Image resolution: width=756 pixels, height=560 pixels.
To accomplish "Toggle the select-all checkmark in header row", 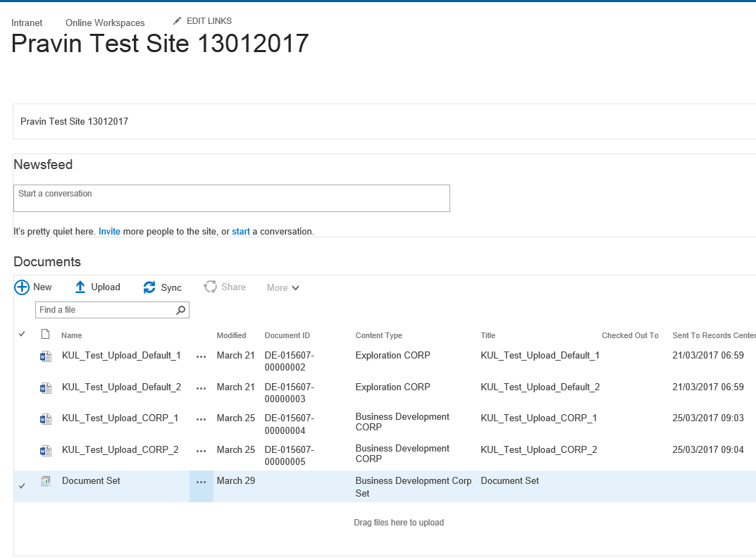I will (22, 334).
